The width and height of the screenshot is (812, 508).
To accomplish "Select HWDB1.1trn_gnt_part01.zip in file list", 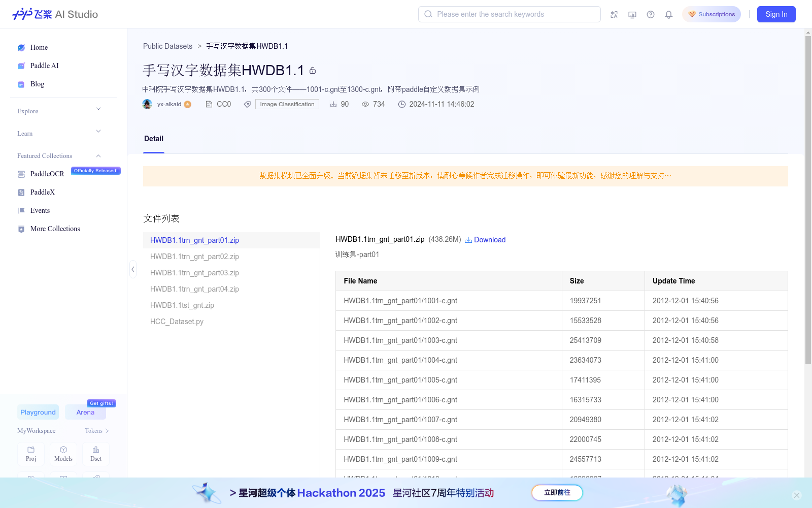I will point(231,240).
